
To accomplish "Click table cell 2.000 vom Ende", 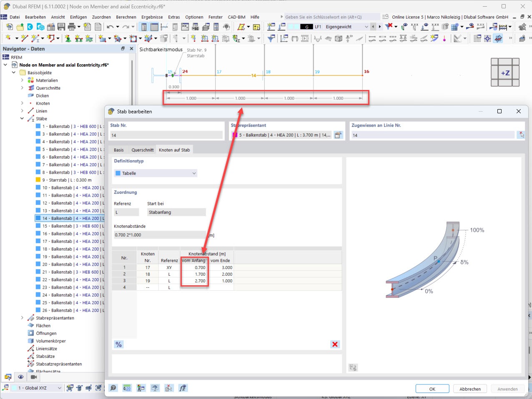I will pyautogui.click(x=221, y=274).
